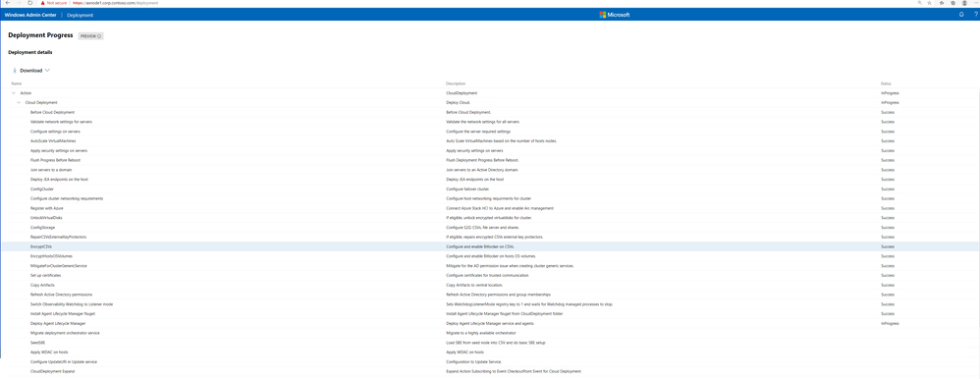Click the PREVIEW info icon
The width and height of the screenshot is (980, 379).
click(99, 36)
